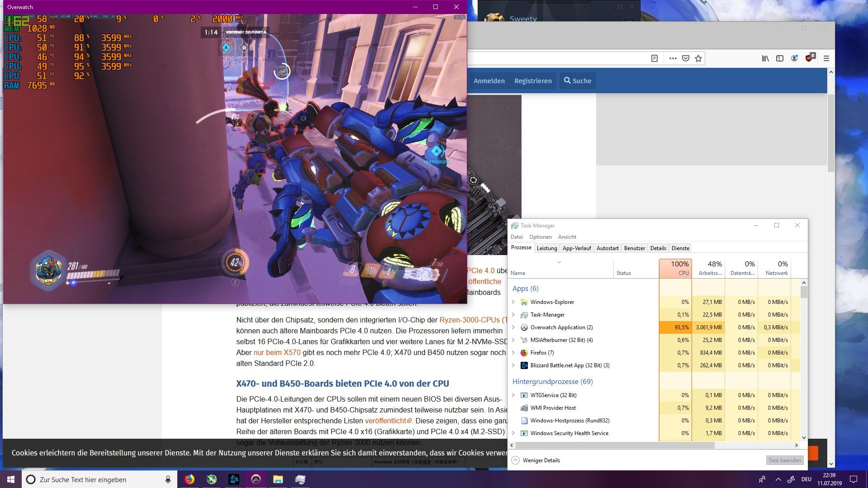Open Firefox reader view icon
This screenshot has height=488, width=868.
tap(654, 58)
